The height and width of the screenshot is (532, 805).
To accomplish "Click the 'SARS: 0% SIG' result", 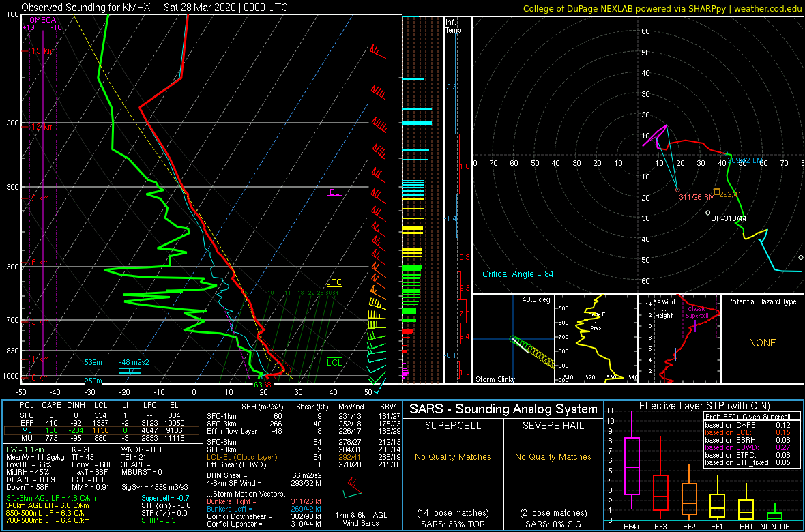I will (554, 523).
